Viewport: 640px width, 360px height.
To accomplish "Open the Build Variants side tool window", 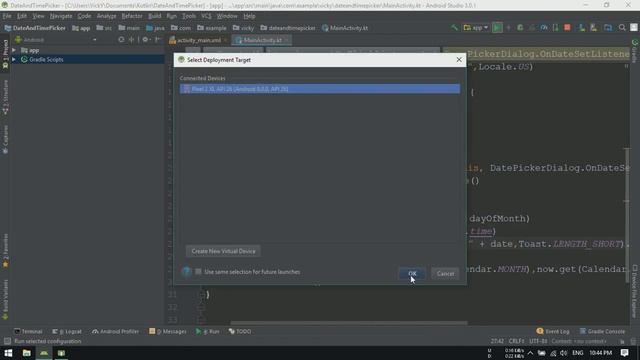I will (5, 300).
